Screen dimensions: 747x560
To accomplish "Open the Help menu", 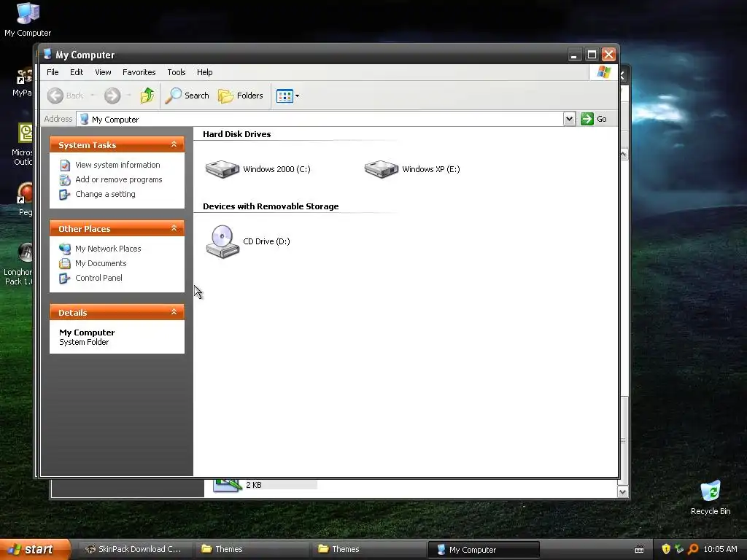I will (205, 72).
